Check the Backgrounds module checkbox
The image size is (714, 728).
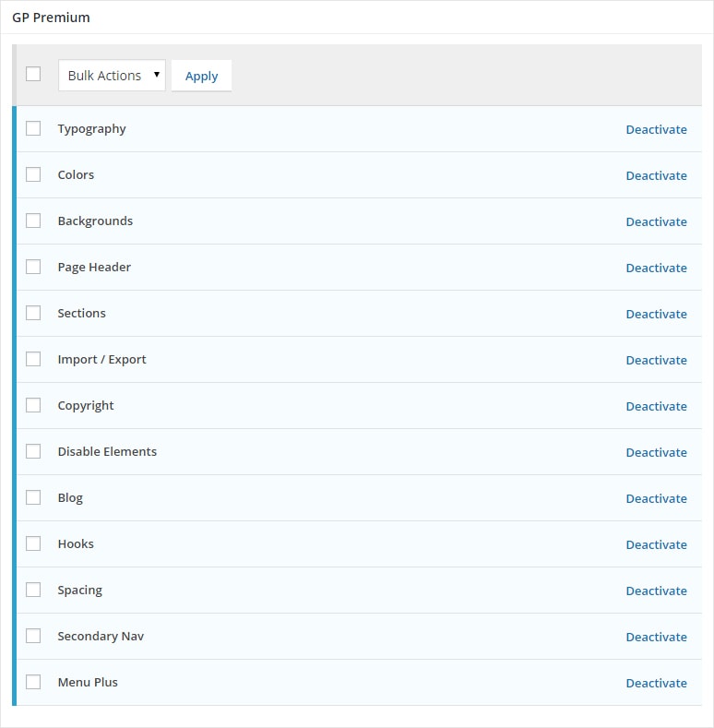pyautogui.click(x=33, y=221)
